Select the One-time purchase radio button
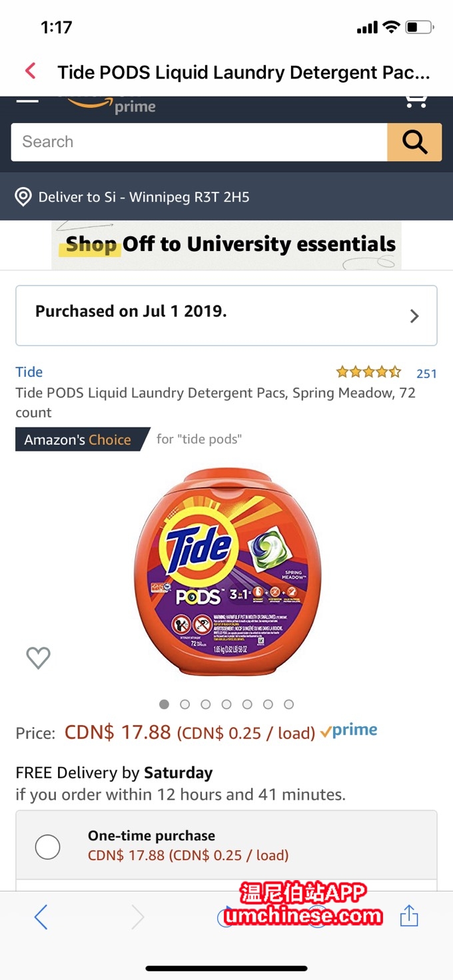This screenshot has width=453, height=980. (x=47, y=847)
